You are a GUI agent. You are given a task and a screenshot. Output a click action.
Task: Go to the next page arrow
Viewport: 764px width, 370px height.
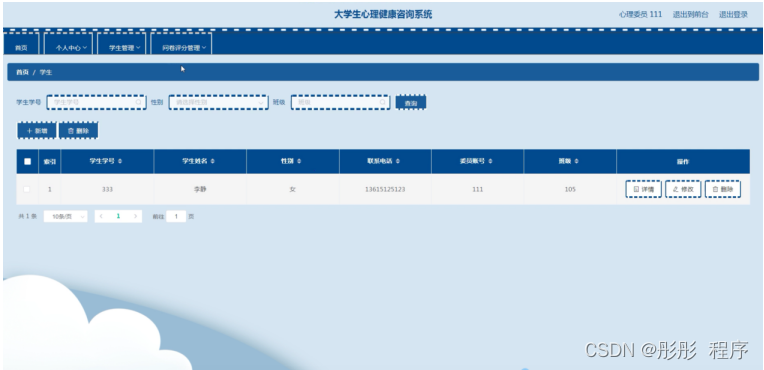pyautogui.click(x=135, y=216)
